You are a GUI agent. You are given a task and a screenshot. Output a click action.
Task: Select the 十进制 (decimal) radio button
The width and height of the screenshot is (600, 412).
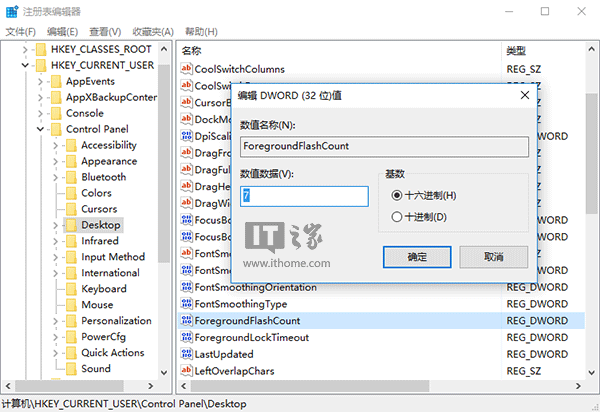(397, 216)
